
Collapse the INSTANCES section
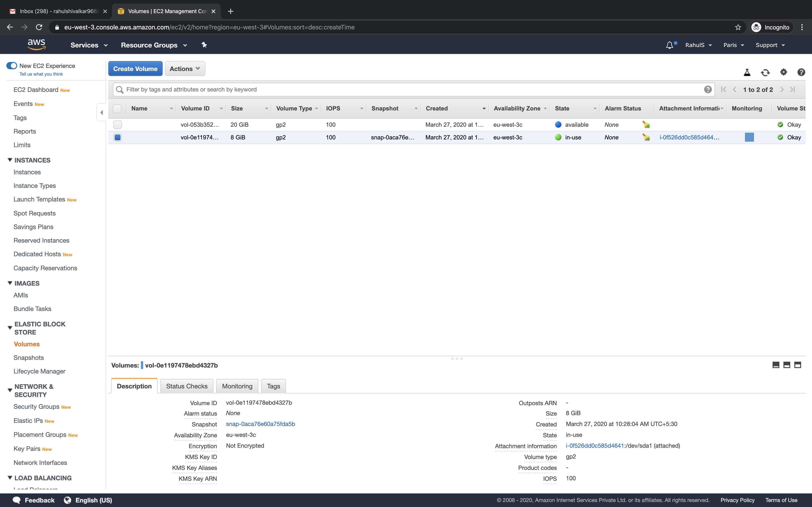coord(10,160)
